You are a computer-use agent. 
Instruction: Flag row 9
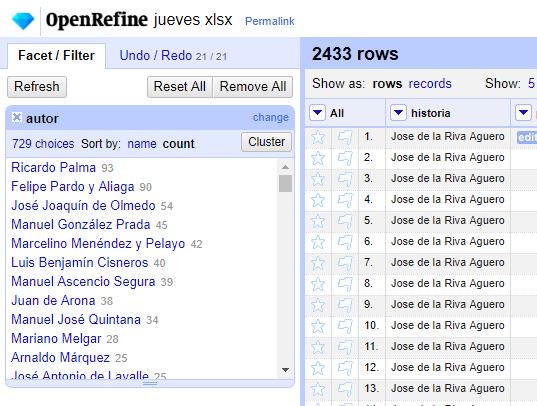click(345, 305)
